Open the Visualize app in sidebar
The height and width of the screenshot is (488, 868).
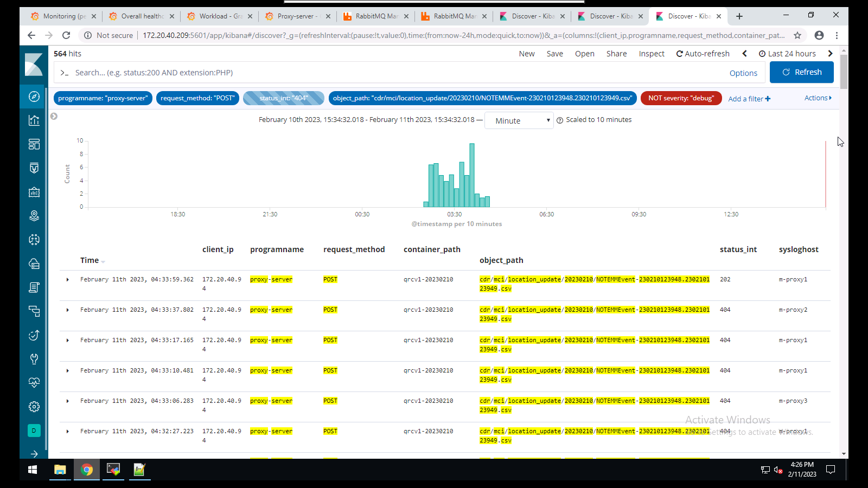[x=34, y=120]
